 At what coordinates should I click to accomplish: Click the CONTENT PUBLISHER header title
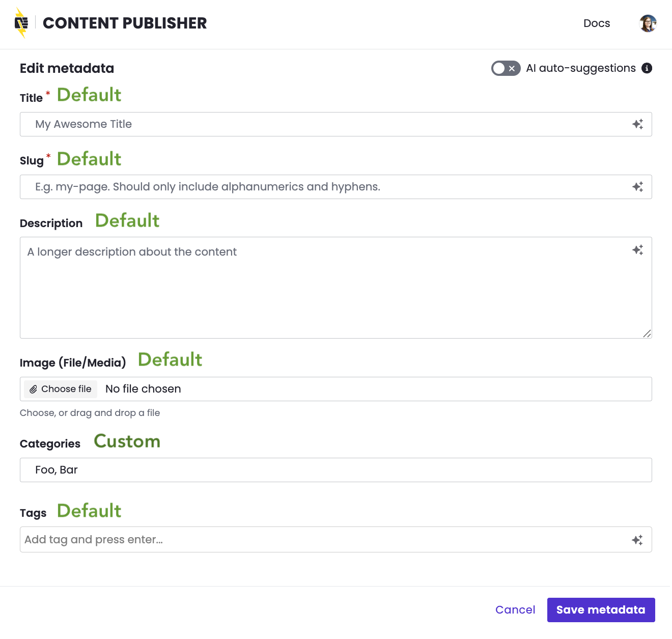tap(125, 23)
